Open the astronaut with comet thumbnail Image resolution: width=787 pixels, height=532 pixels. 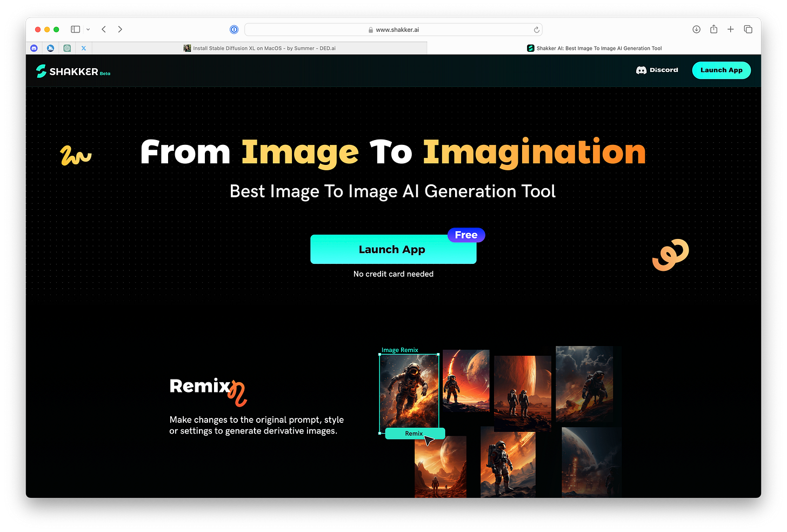tap(466, 381)
